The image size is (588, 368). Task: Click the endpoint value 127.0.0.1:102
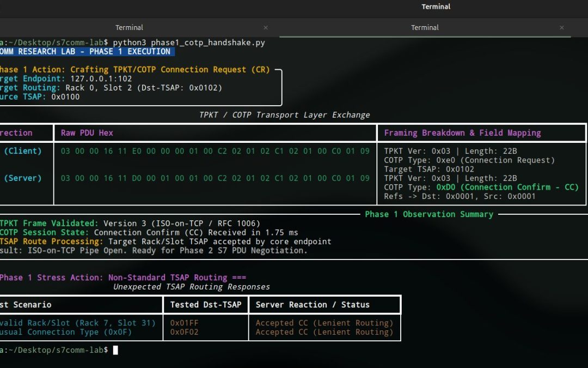coord(101,79)
